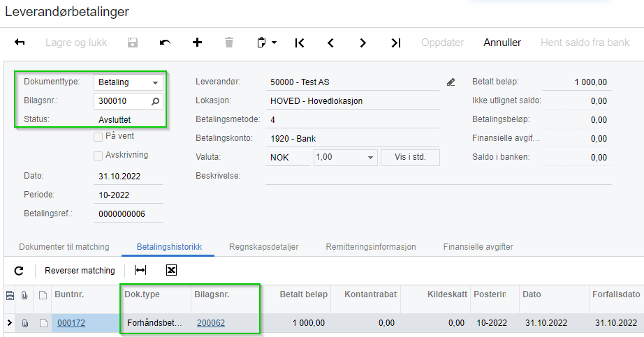Click the notes document column header

[x=43, y=295]
